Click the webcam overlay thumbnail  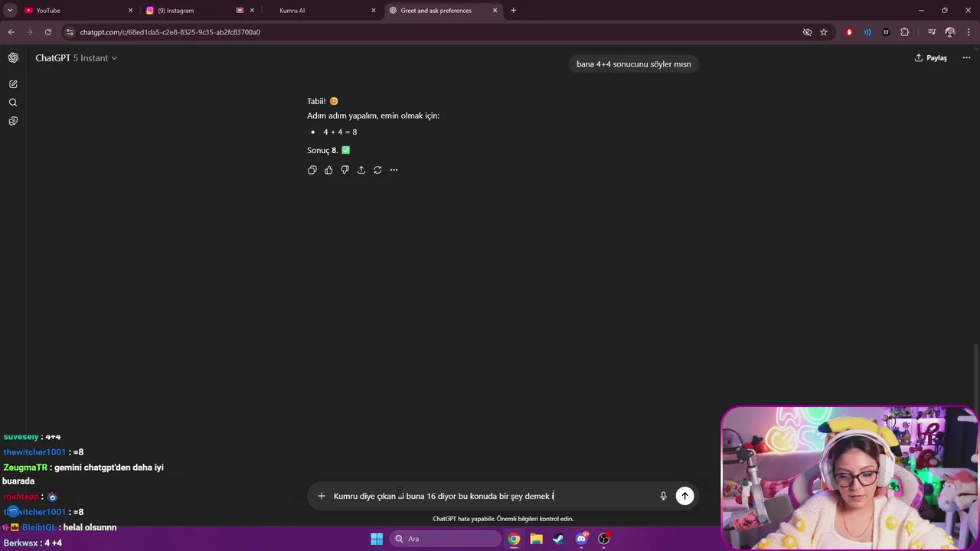tap(849, 478)
